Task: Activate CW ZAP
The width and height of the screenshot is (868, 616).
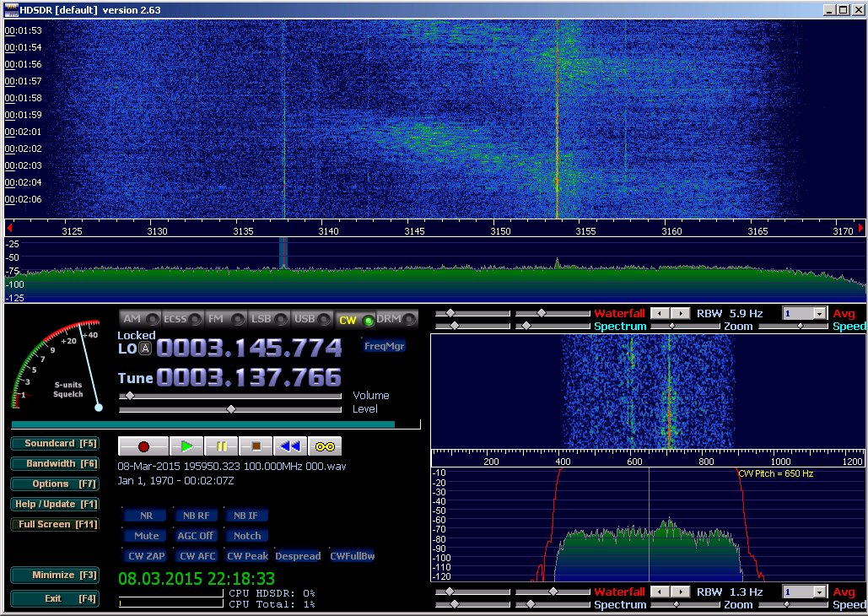Action: pyautogui.click(x=146, y=556)
